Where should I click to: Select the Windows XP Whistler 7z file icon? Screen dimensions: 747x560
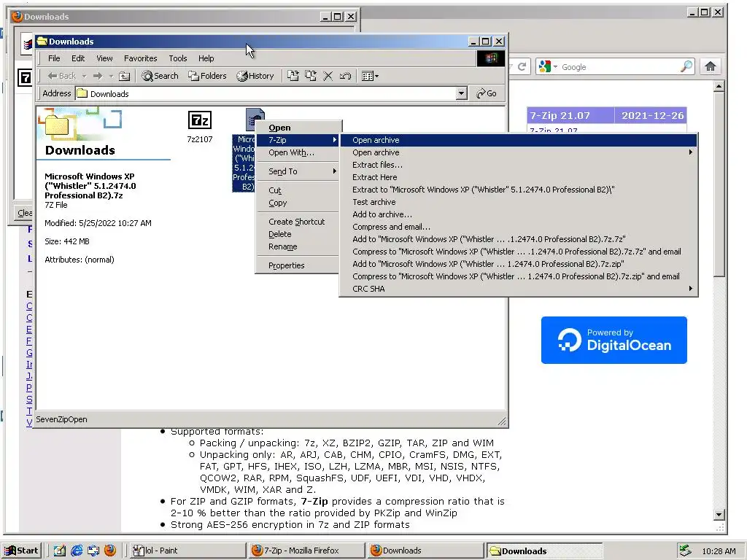point(255,119)
